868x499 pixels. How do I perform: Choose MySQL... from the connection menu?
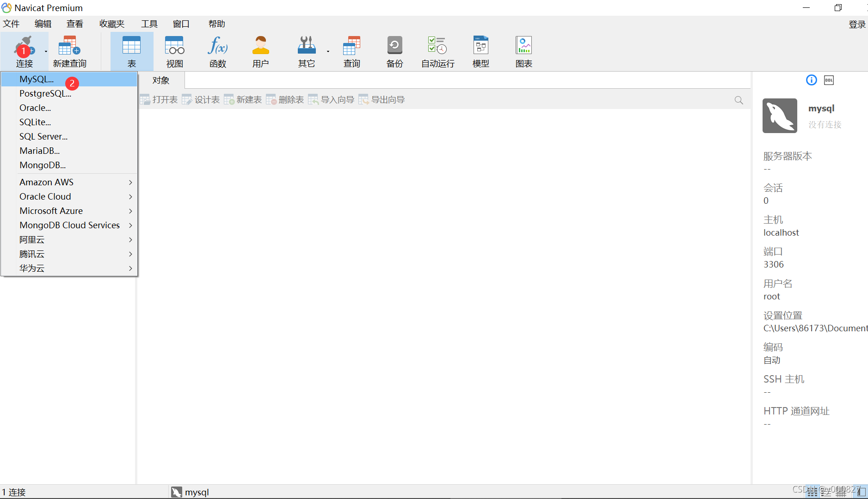(69, 79)
